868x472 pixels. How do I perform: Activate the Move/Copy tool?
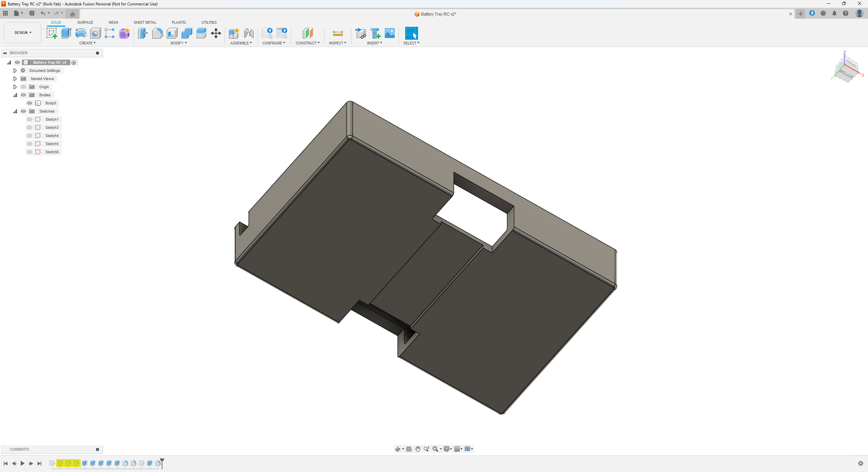coord(216,33)
